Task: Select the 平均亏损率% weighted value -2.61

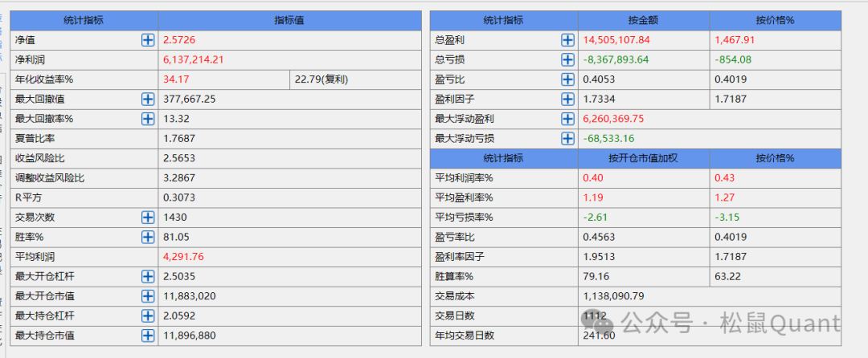Action: click(x=595, y=217)
